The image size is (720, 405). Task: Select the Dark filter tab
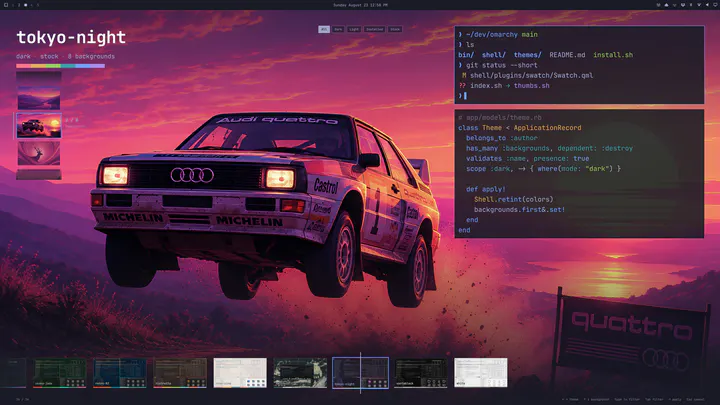pyautogui.click(x=338, y=29)
